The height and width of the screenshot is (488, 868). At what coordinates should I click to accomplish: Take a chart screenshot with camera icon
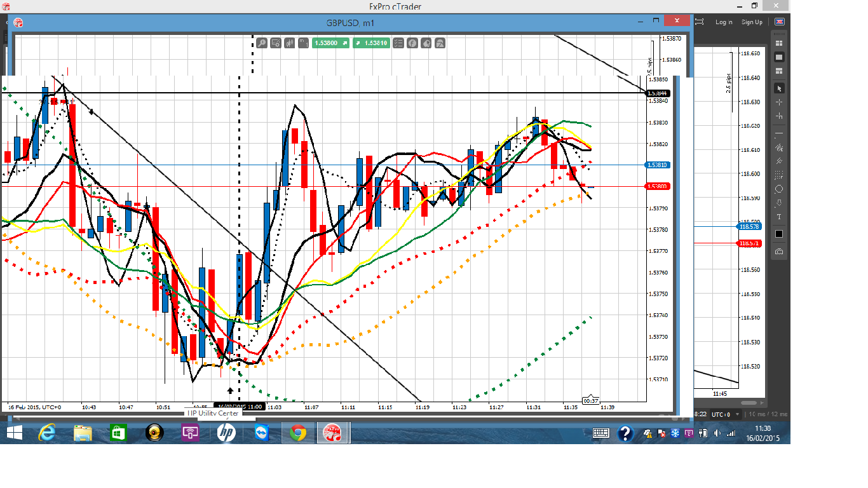779,252
